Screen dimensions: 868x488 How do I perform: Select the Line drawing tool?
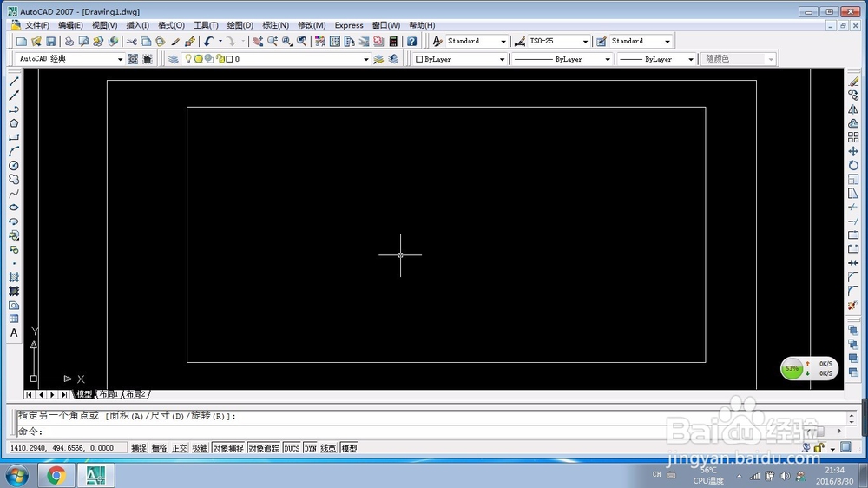coord(14,82)
